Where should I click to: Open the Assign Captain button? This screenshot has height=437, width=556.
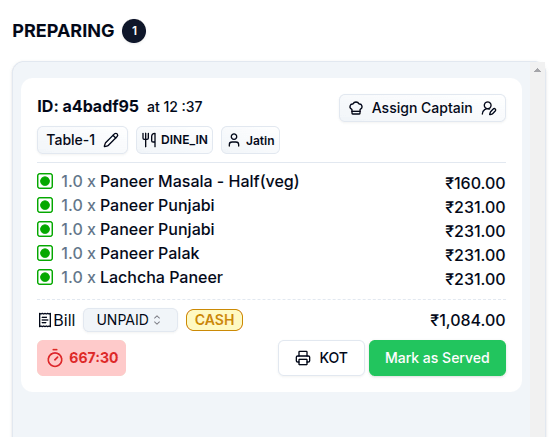(x=422, y=108)
